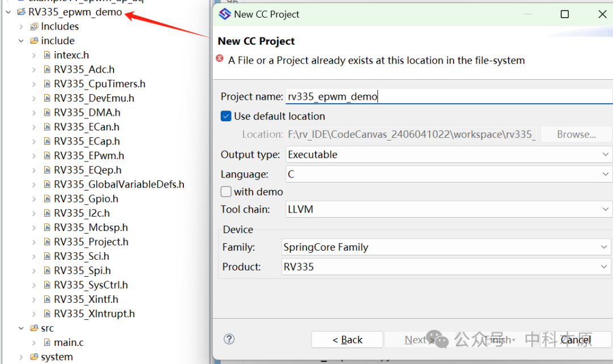Image resolution: width=613 pixels, height=364 pixels.
Task: Collapse the include folder tree node
Action: click(21, 41)
